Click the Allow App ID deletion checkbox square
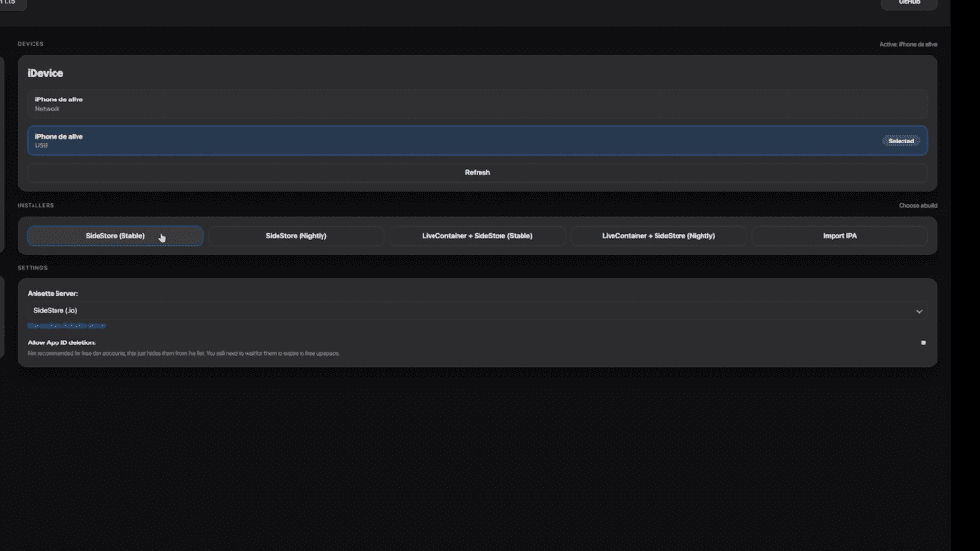980x551 pixels. pyautogui.click(x=922, y=342)
